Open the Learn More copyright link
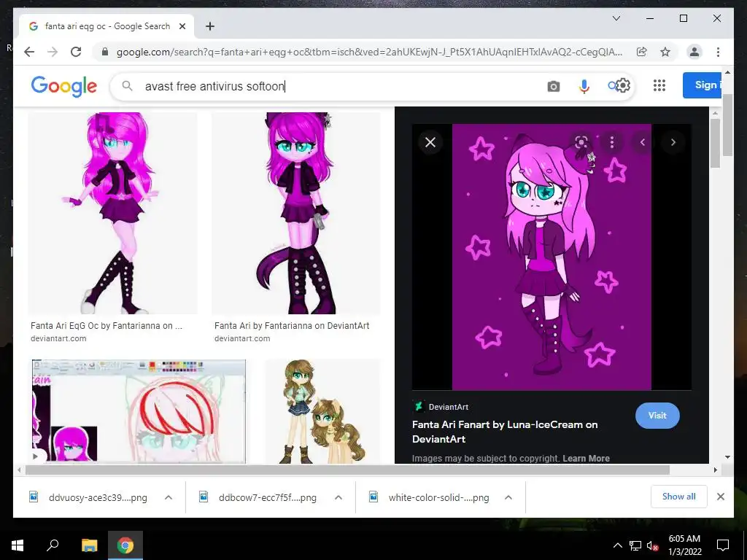 (586, 458)
